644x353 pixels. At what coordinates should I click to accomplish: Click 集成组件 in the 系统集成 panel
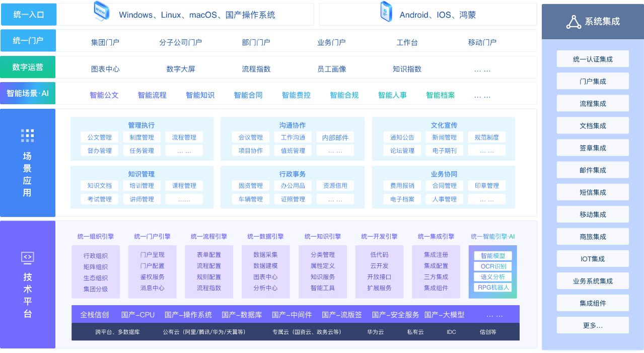click(x=593, y=303)
